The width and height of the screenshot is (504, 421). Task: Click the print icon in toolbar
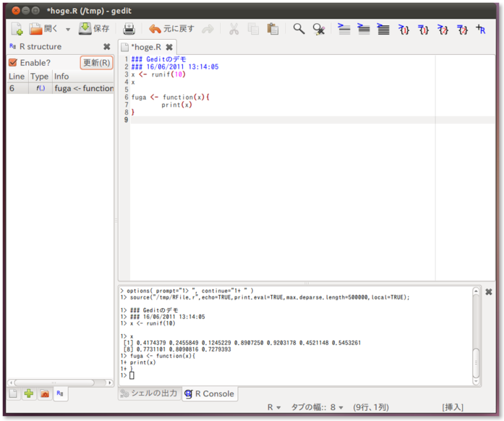point(129,29)
